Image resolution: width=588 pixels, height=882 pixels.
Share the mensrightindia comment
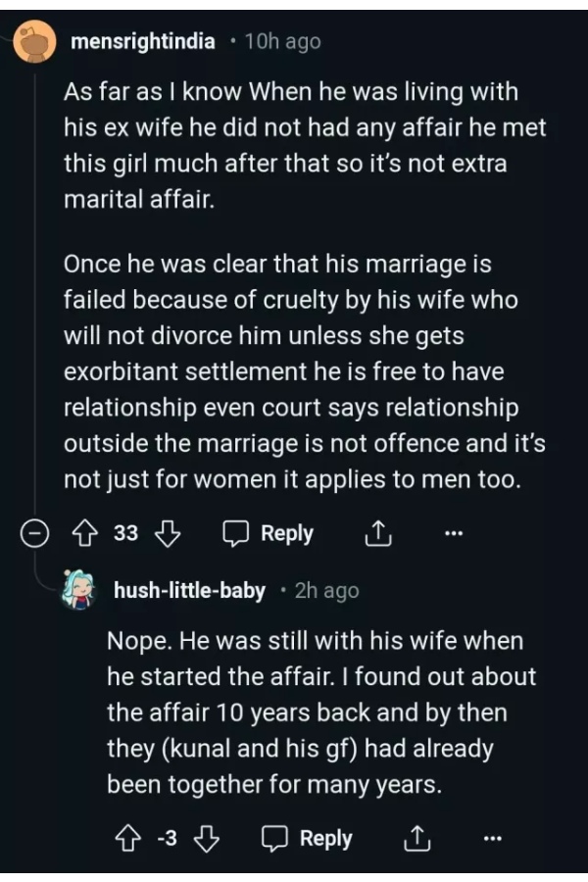378,534
